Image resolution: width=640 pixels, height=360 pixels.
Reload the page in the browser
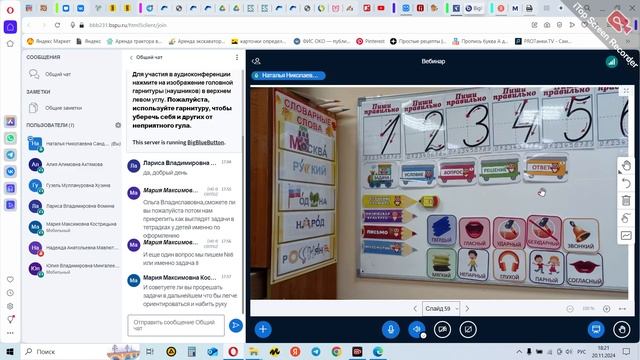point(57,25)
